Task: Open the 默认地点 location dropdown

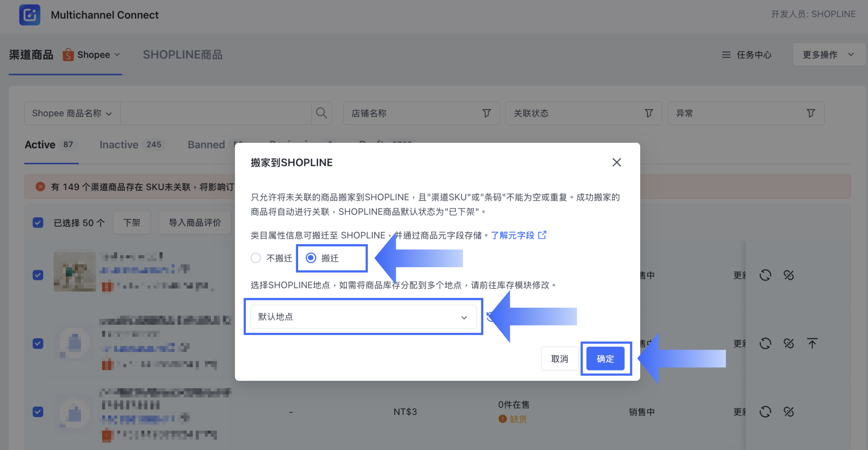Action: (x=363, y=317)
